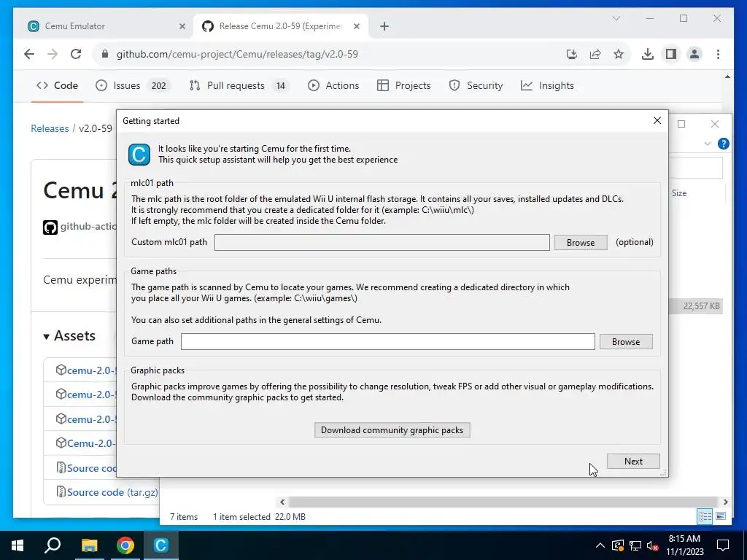
Task: Close the Cemu Emulator tab
Action: pos(182,26)
